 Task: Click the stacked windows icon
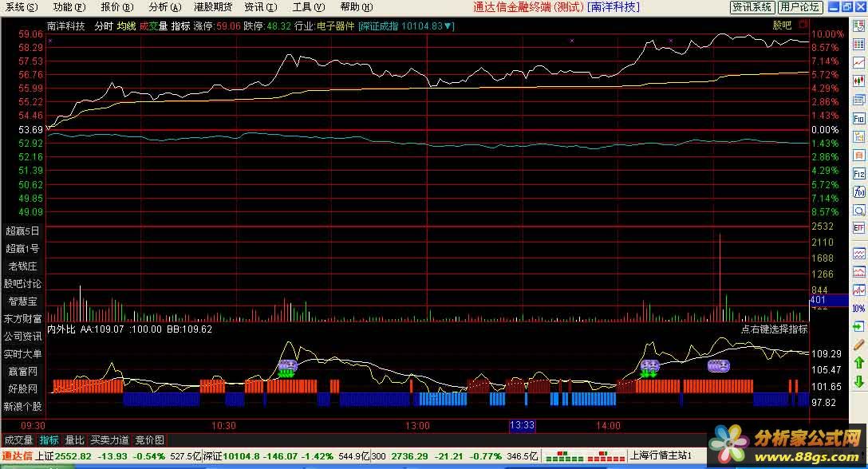(858, 100)
